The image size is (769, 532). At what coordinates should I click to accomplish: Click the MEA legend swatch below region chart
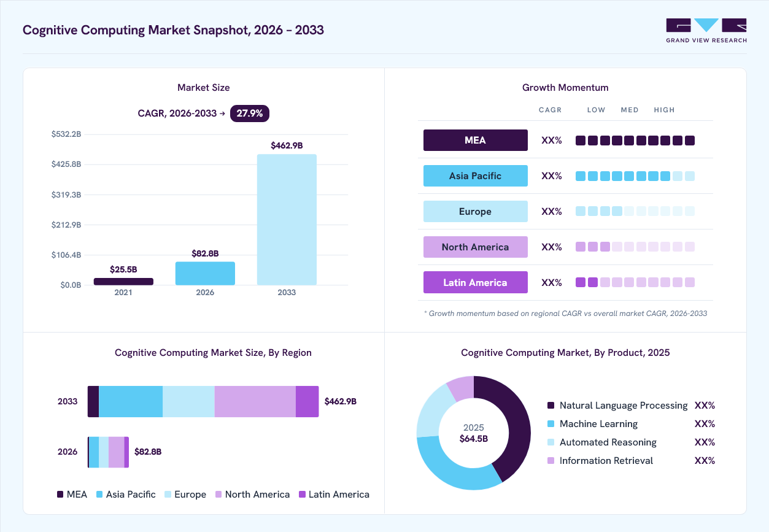[60, 494]
